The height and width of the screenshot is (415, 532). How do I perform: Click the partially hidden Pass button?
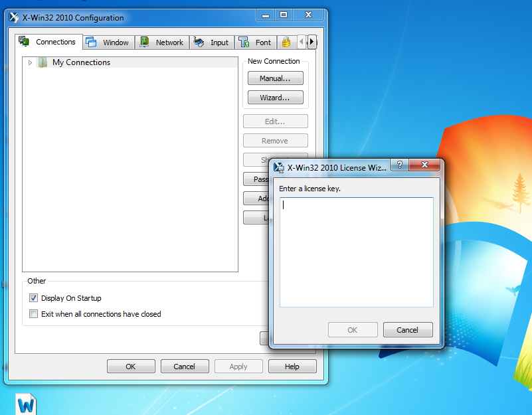(256, 179)
